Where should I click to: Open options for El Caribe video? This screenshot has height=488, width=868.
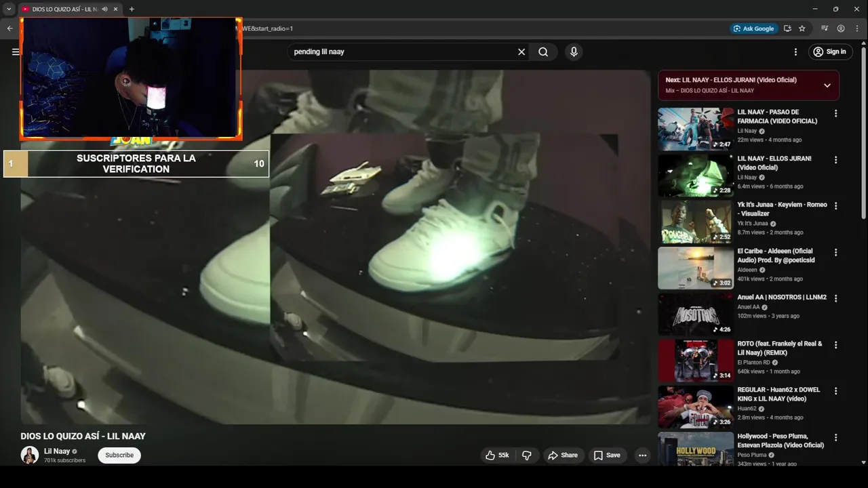[835, 253]
